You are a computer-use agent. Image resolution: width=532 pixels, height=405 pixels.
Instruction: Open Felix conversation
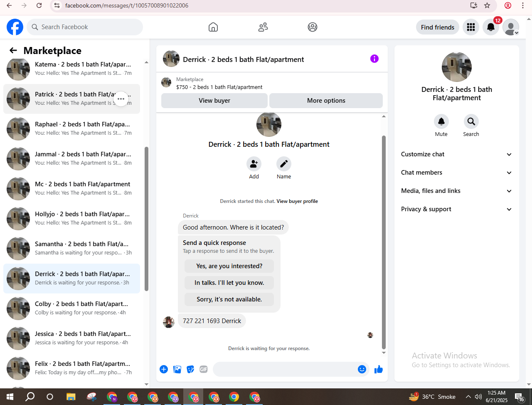(71, 368)
